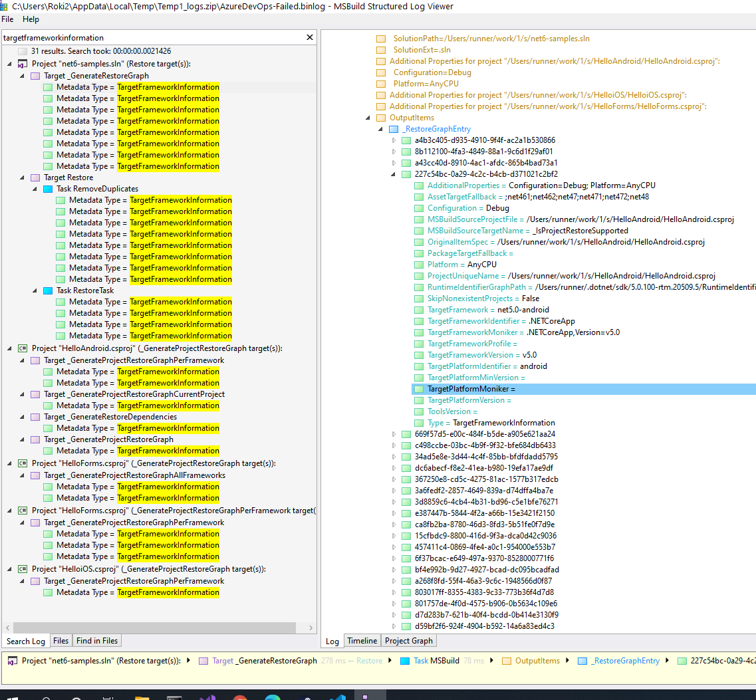
Task: Select Target _GenerateProjectRestoreGraph row
Action: pyautogui.click(x=108, y=439)
